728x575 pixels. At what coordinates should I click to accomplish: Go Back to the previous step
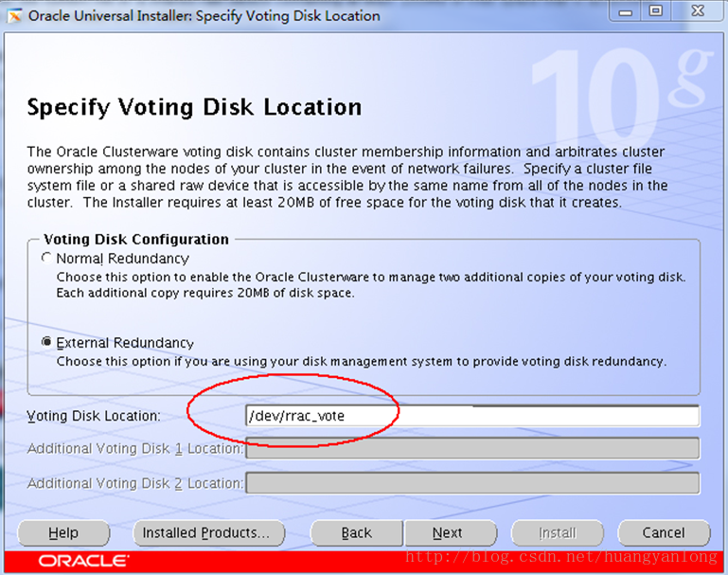tap(357, 533)
